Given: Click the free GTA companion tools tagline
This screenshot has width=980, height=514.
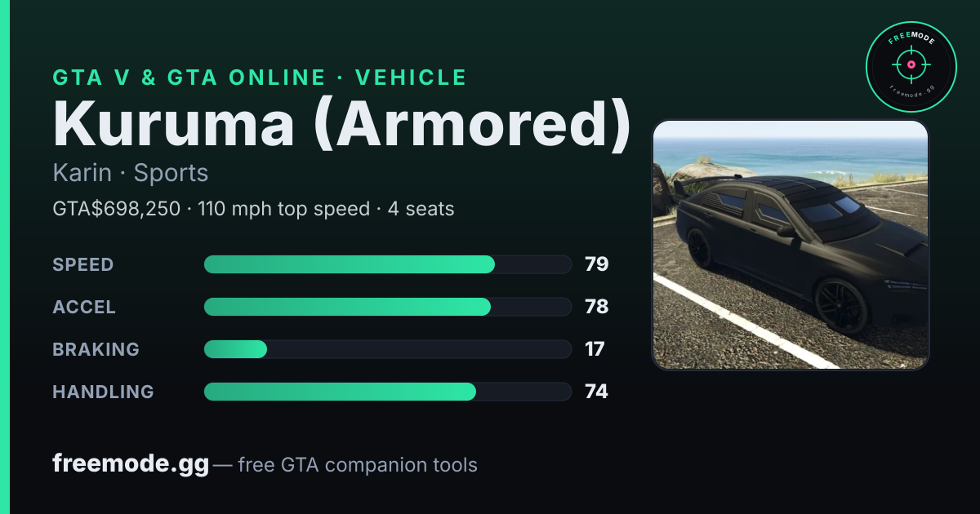Looking at the screenshot, I should 358,465.
